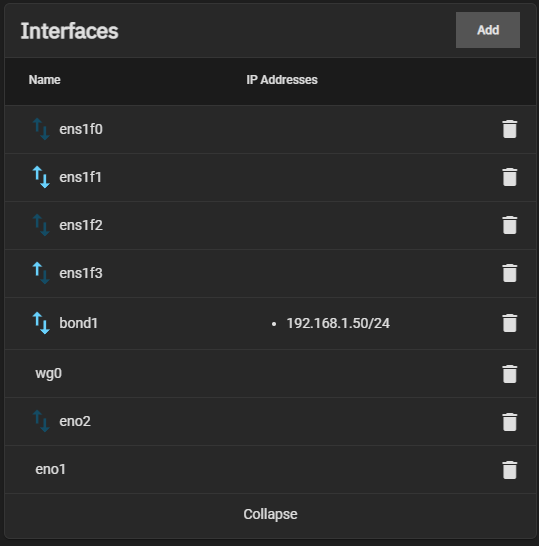Select the wg0 interface entry
This screenshot has height=546, width=539.
coord(270,373)
